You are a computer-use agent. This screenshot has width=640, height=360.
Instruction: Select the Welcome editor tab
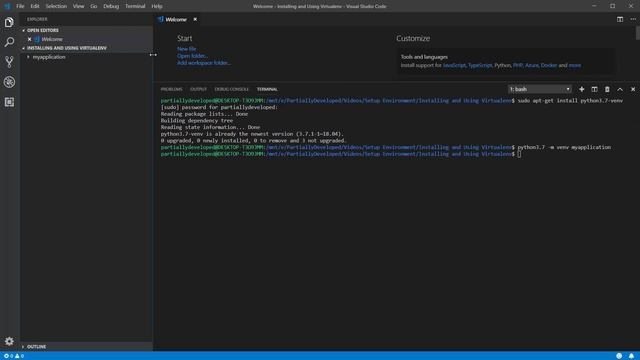click(176, 19)
